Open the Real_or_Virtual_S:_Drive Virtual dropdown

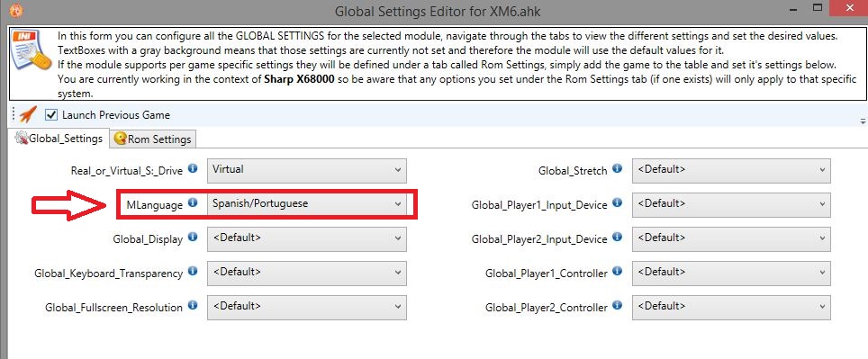click(307, 170)
